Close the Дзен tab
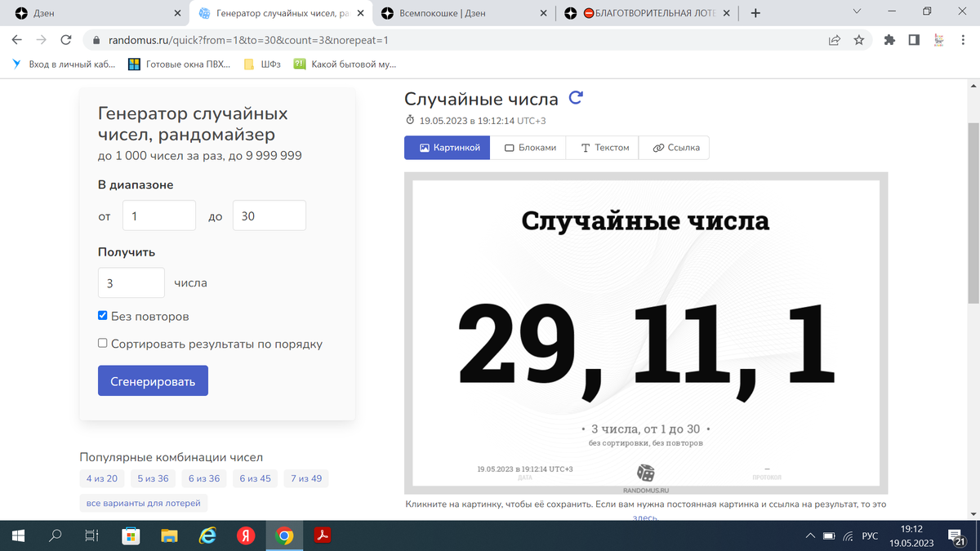 (x=179, y=13)
